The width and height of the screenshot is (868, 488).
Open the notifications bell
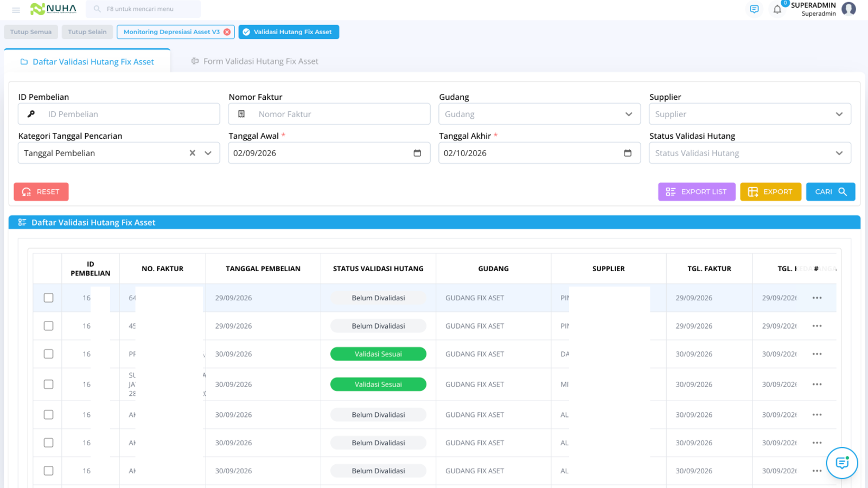(777, 9)
